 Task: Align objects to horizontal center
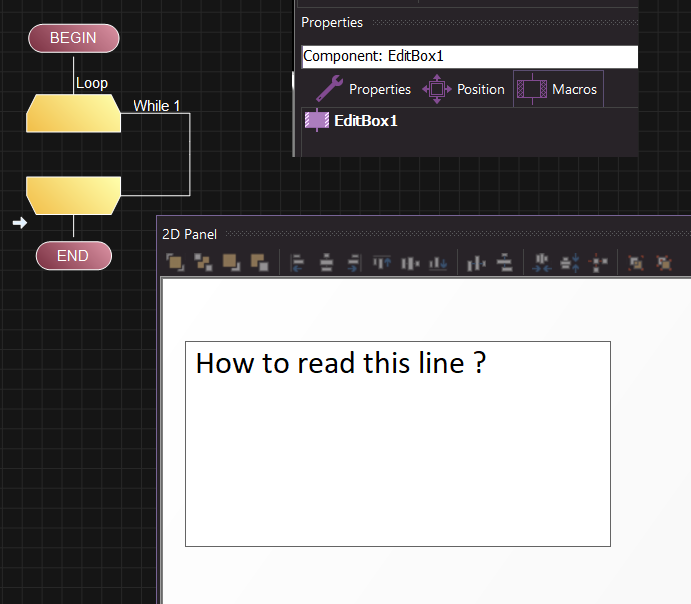pyautogui.click(x=327, y=263)
